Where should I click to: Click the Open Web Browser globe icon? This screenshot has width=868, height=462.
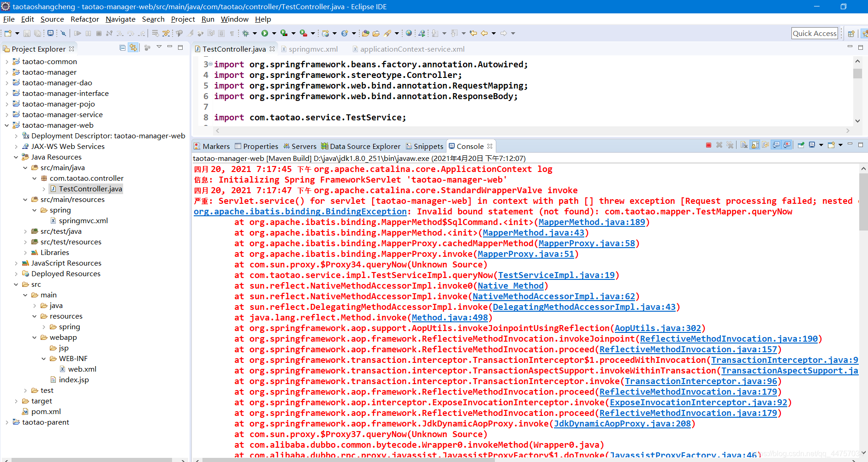(409, 33)
